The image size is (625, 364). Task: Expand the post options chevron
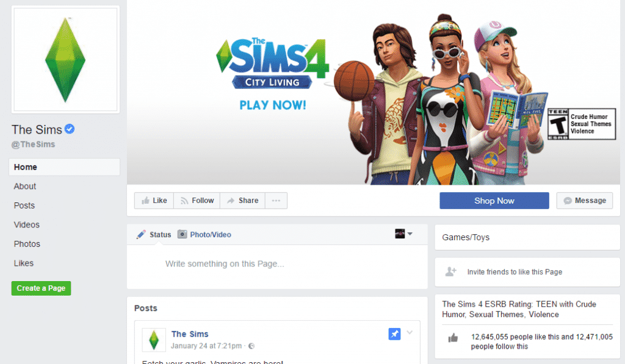coord(410,332)
